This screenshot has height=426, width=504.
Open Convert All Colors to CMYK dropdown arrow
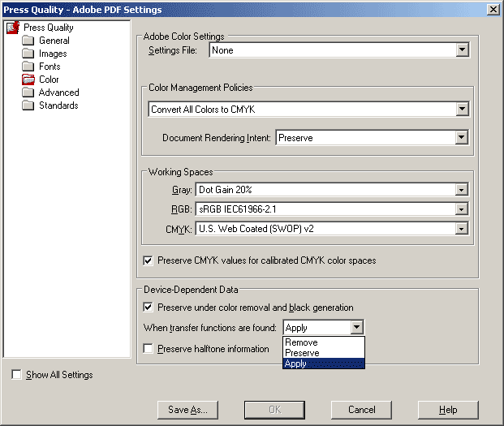463,110
